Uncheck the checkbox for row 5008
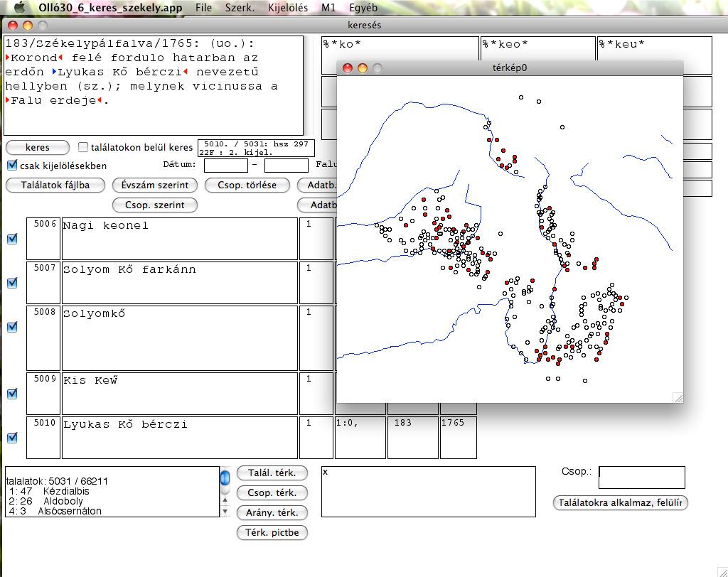The height and width of the screenshot is (577, 728). coord(13,327)
